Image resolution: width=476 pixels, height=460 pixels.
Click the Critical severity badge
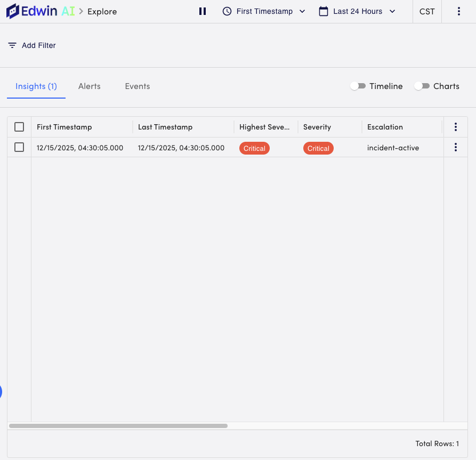click(x=318, y=148)
